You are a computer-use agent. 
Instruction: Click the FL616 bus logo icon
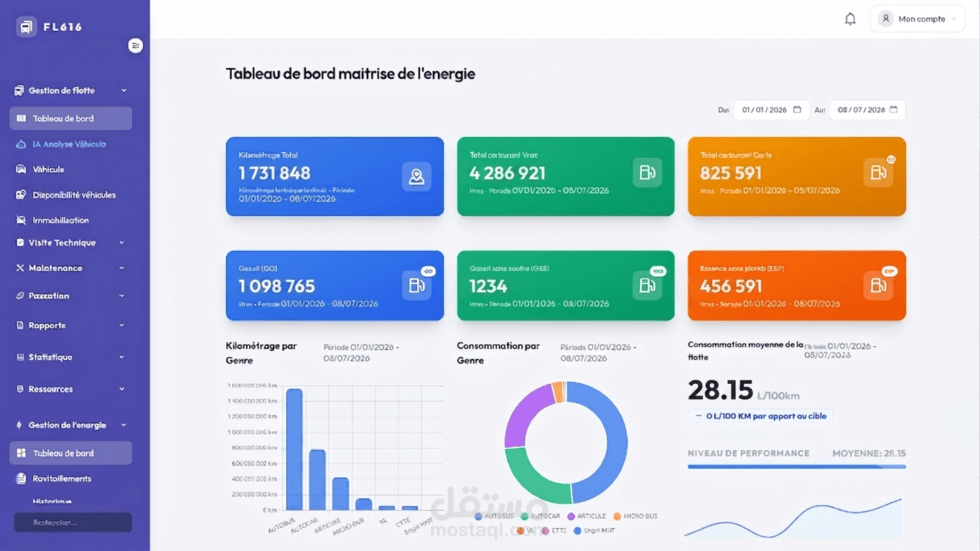27,27
